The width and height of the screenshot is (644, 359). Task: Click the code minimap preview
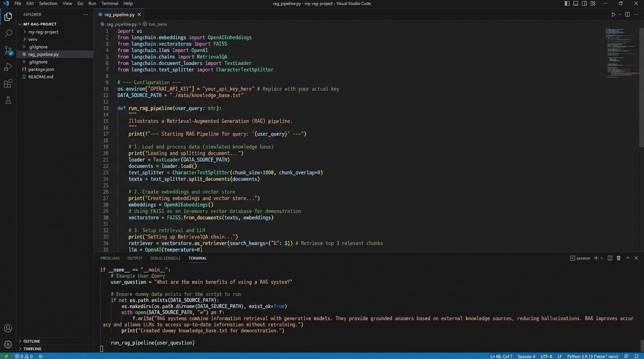click(622, 51)
